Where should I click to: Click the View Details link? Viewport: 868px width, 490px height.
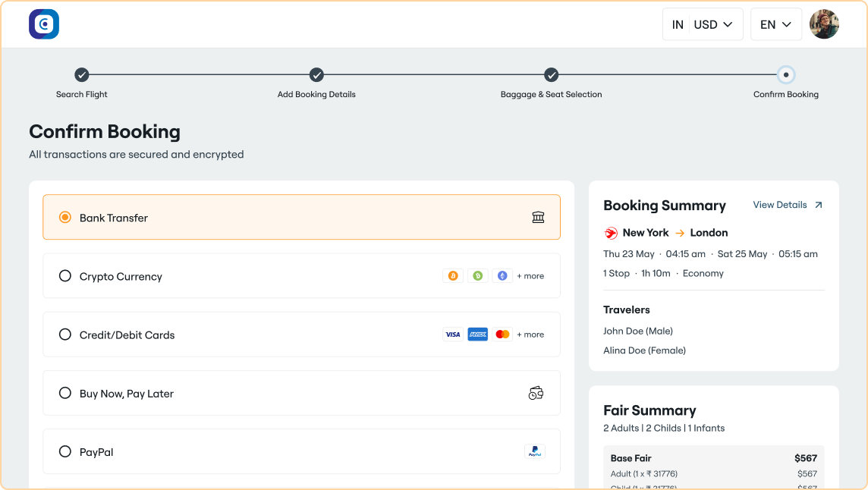[780, 205]
